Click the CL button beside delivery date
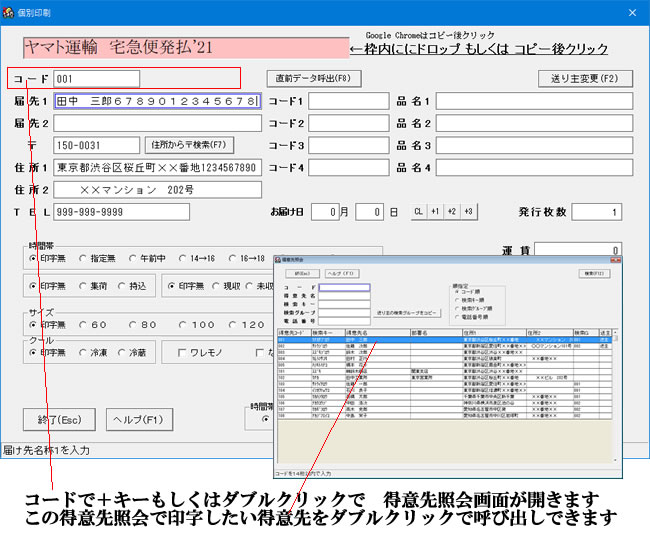Image resolution: width=650 pixels, height=550 pixels. click(419, 212)
